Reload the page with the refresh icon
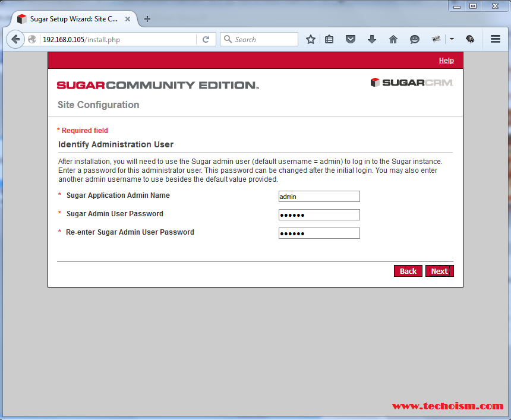 206,39
